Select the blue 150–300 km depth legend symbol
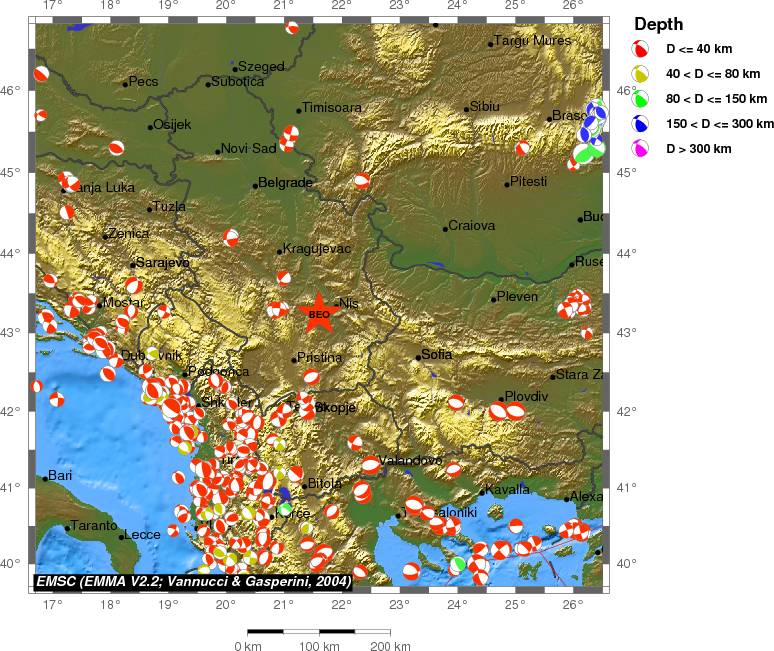The height and width of the screenshot is (651, 774). pyautogui.click(x=641, y=123)
